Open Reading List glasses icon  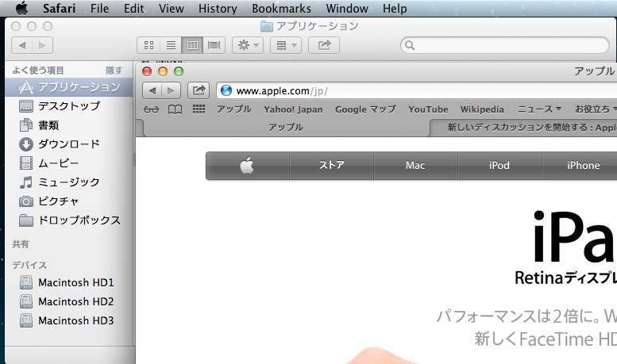pos(151,109)
